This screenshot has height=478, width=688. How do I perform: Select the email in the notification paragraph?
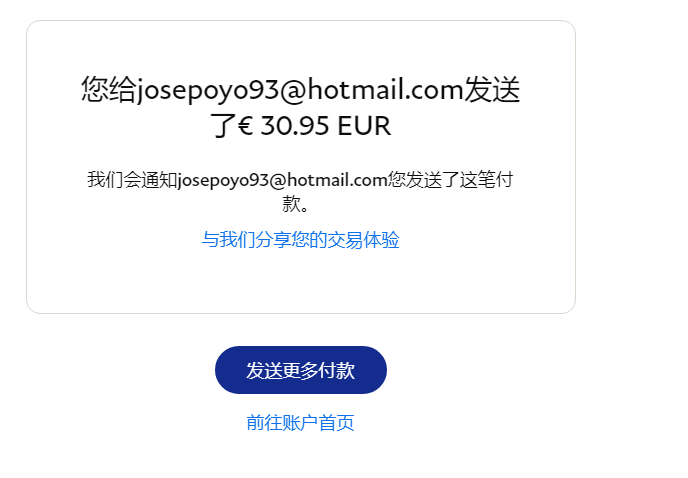(283, 180)
